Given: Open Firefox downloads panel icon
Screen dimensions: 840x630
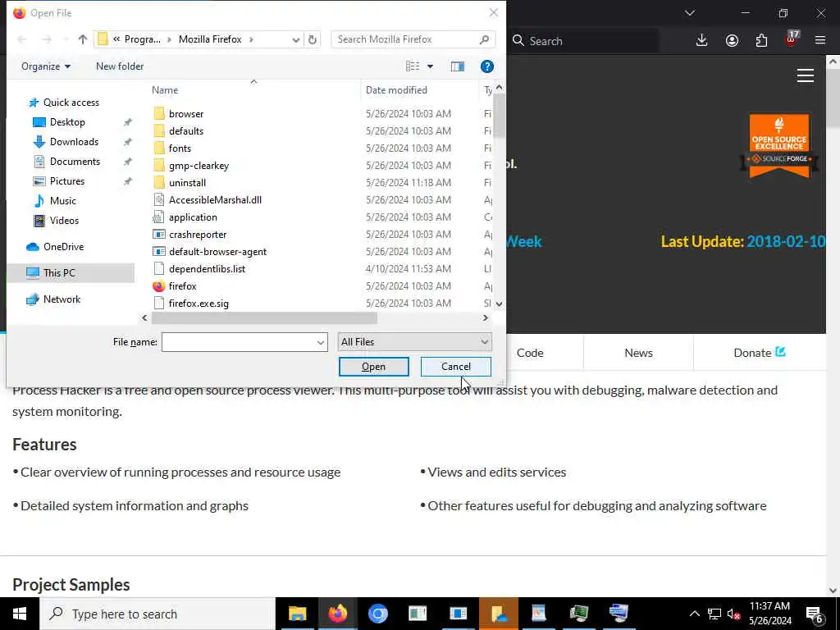Looking at the screenshot, I should [x=701, y=41].
